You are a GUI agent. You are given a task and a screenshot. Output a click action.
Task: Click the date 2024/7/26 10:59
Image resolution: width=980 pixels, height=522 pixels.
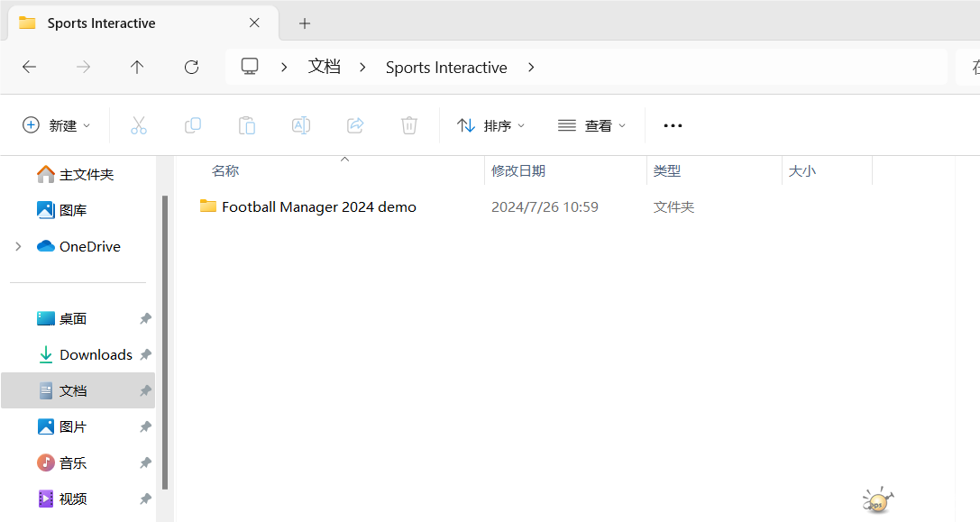coord(545,207)
